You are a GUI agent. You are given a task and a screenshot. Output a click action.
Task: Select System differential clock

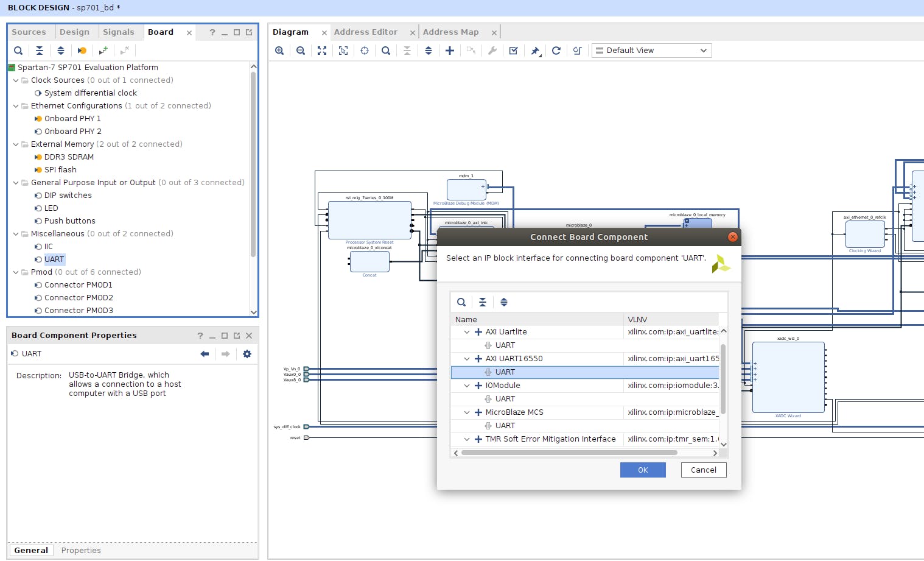(x=91, y=93)
